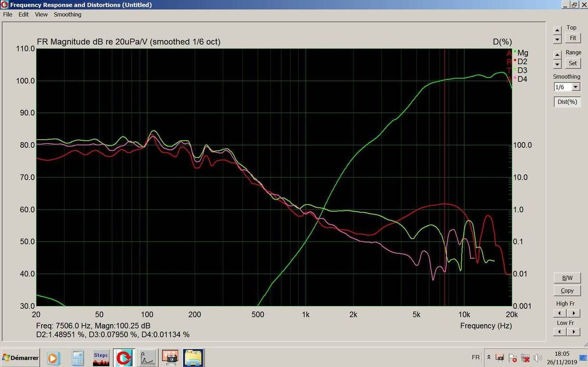
Task: Click the FR language indicator
Action: (x=475, y=358)
